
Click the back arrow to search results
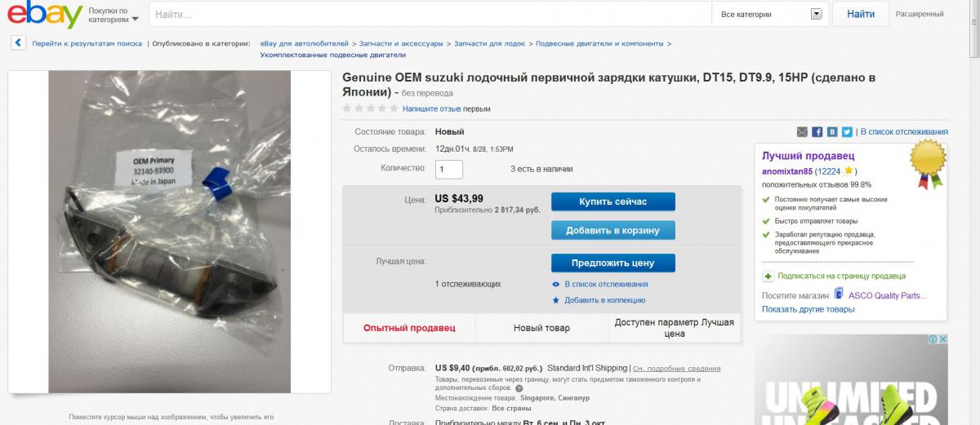18,43
